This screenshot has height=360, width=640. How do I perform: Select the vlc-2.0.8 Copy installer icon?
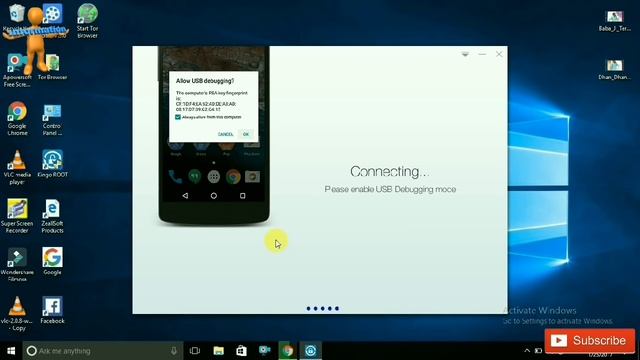pos(17,314)
